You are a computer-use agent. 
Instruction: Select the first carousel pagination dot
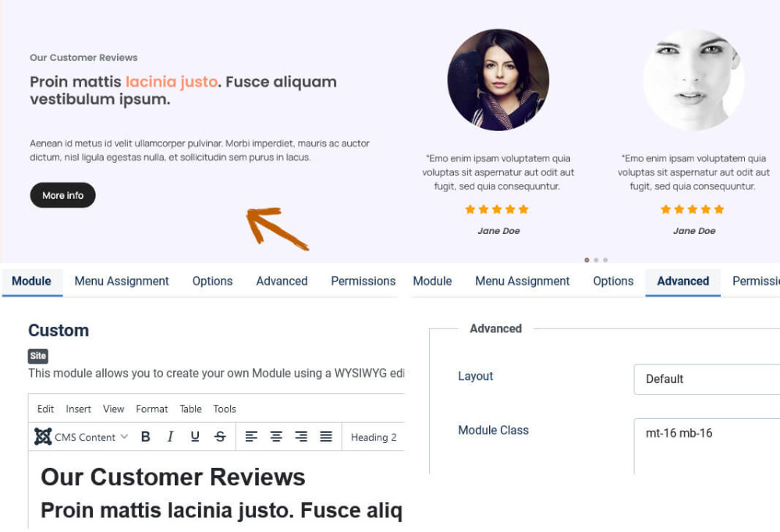click(x=587, y=260)
